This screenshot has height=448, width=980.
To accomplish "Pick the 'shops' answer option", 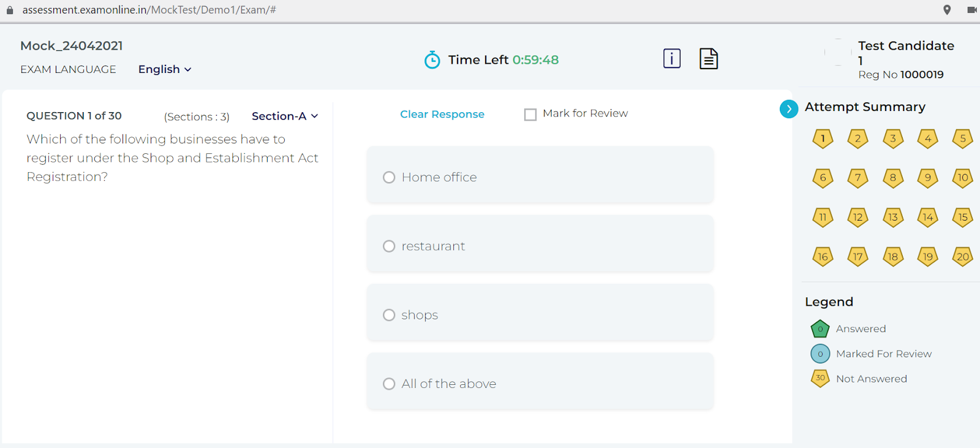I will click(x=389, y=315).
